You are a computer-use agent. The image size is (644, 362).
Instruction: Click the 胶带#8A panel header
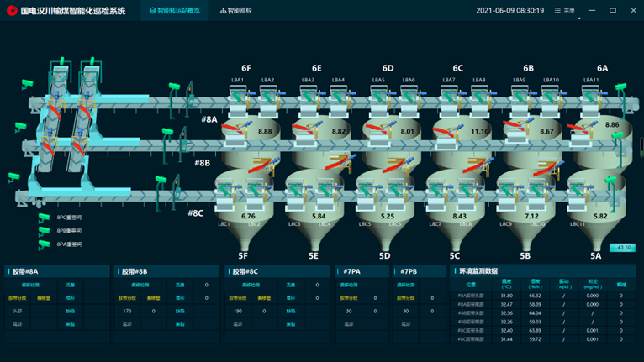tap(25, 271)
